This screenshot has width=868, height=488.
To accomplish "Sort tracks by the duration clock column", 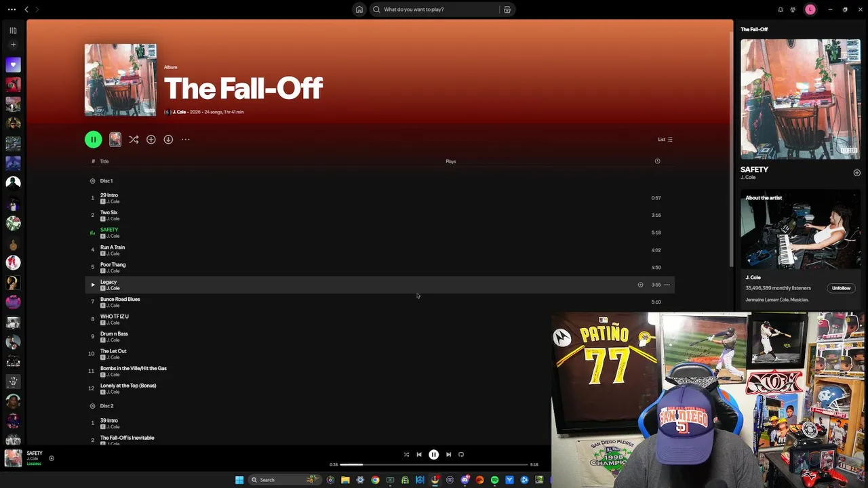I will pyautogui.click(x=657, y=161).
